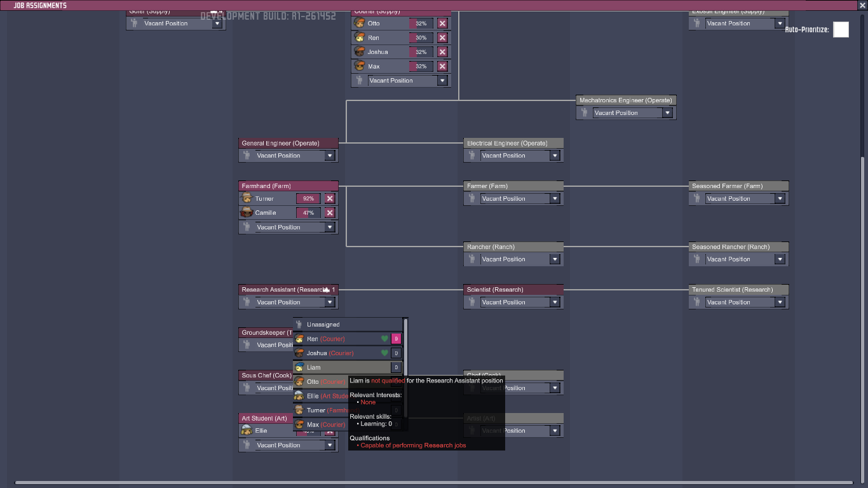Click the silhouette icon under General Engineer
The width and height of the screenshot is (868, 488).
pyautogui.click(x=247, y=155)
